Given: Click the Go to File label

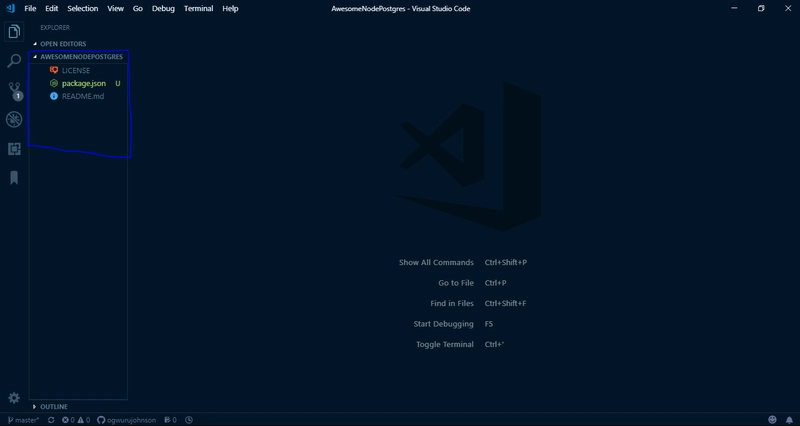Looking at the screenshot, I should [456, 283].
